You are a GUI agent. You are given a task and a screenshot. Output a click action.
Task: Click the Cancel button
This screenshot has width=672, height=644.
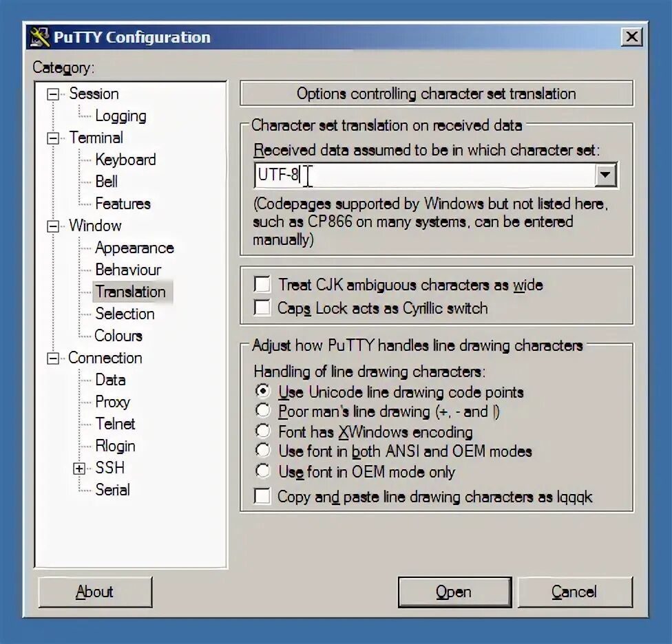point(575,592)
